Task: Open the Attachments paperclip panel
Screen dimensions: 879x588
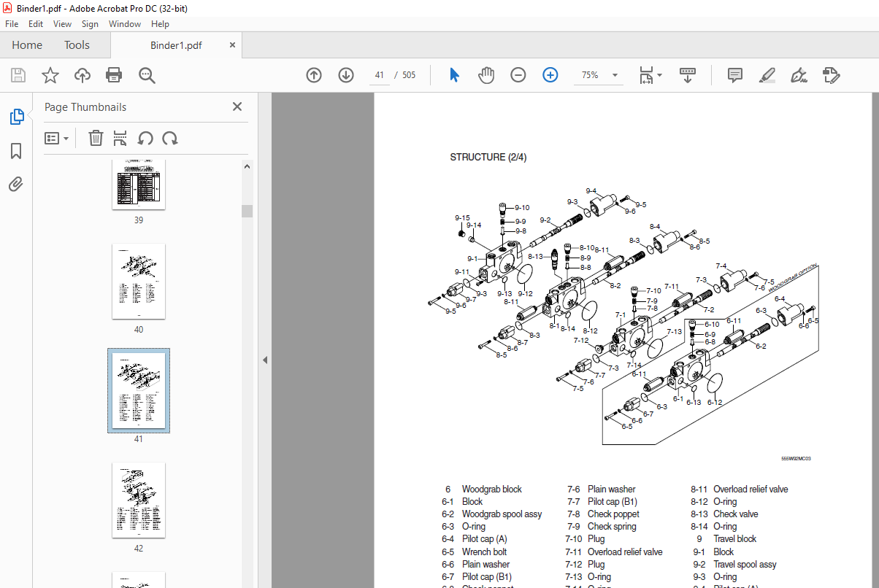Action: (16, 184)
